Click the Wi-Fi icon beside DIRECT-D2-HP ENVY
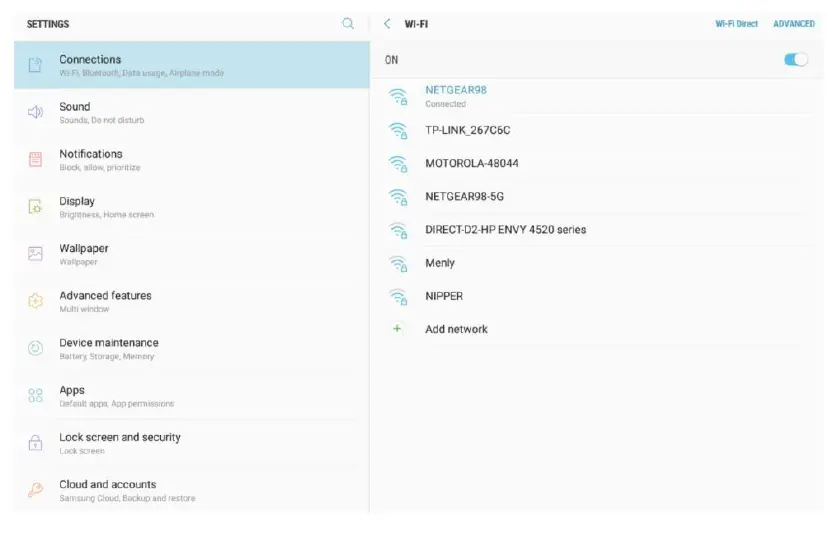Viewport: 832px width, 535px height. point(398,230)
